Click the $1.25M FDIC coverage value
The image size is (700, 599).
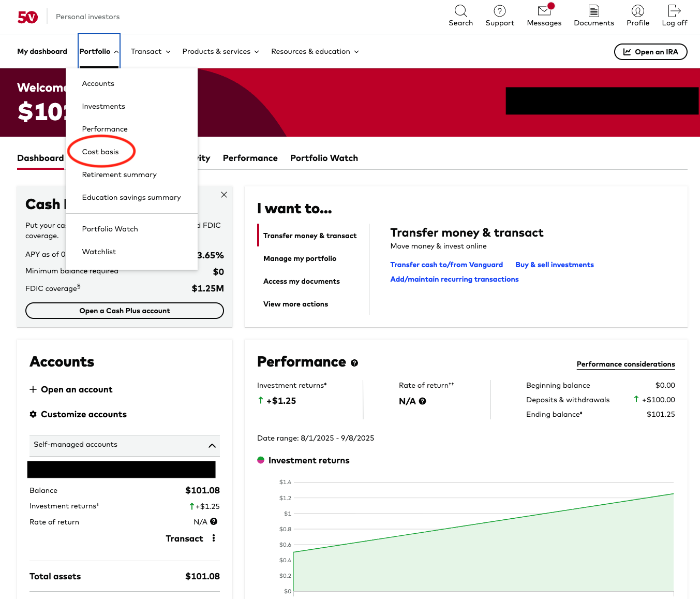click(x=207, y=288)
